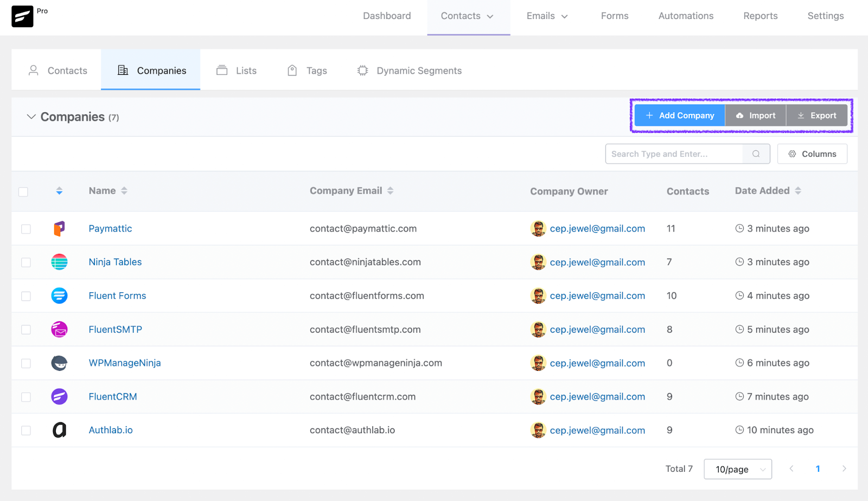Screen dimensions: 868x501
Task: Open the 10/page pagination dropdown
Action: [x=738, y=470]
